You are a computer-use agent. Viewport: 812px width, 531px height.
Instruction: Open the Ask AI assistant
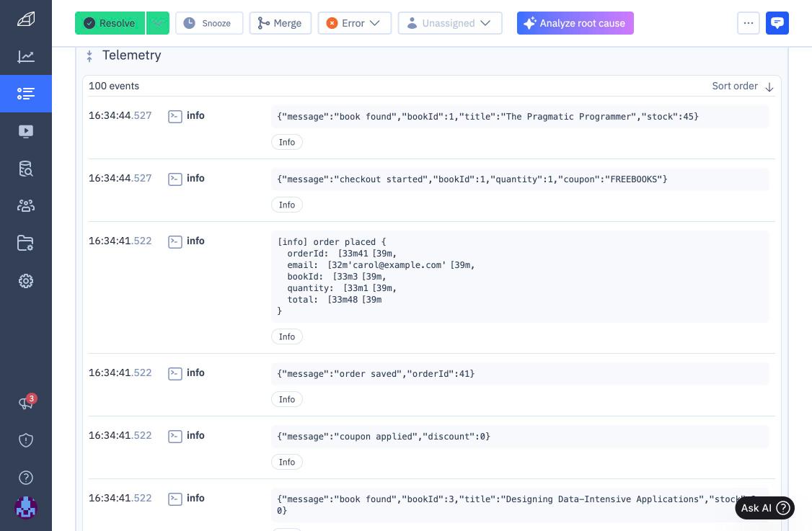coord(765,508)
